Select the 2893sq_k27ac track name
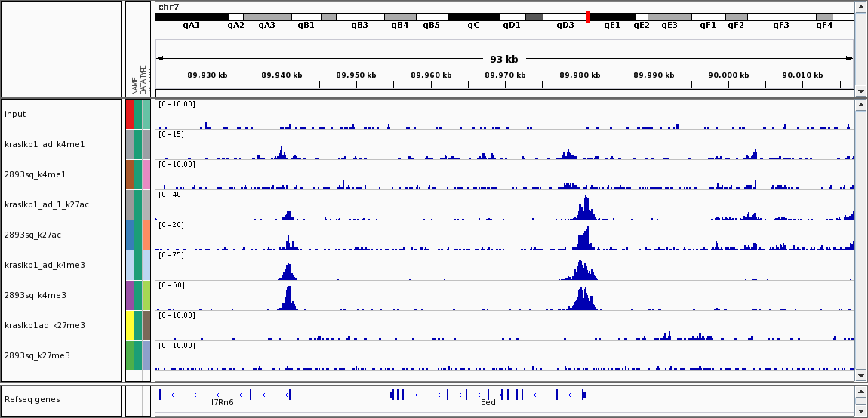 pyautogui.click(x=32, y=235)
